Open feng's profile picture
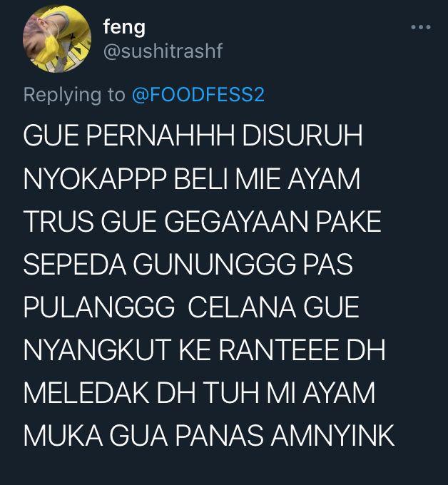 click(57, 39)
